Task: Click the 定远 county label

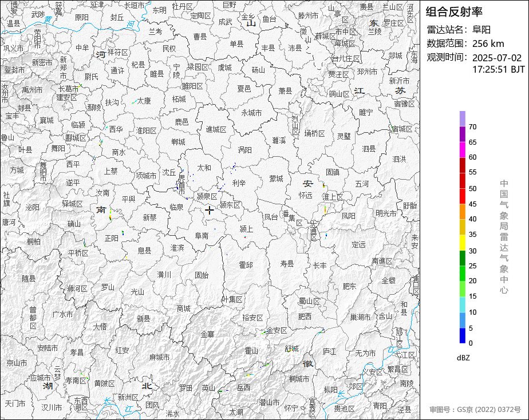Action: (358, 244)
